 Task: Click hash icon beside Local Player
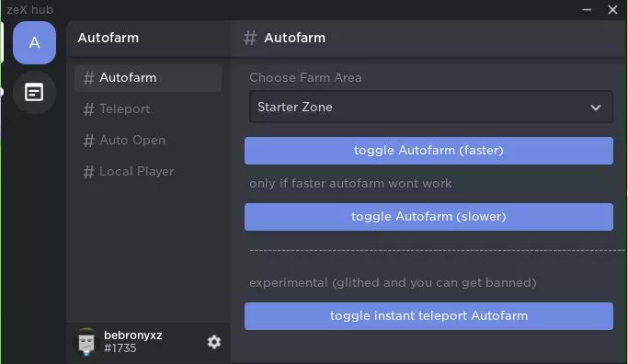pyautogui.click(x=88, y=172)
